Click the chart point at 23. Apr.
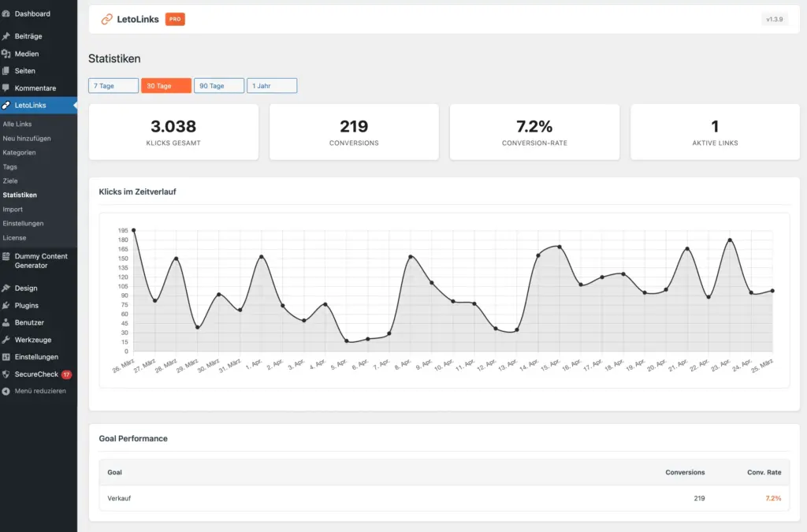 (730, 240)
